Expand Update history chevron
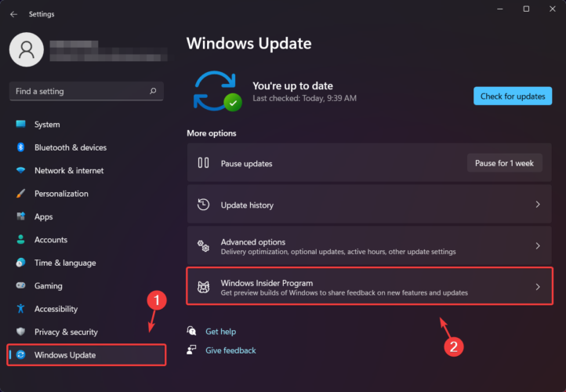 pos(538,205)
